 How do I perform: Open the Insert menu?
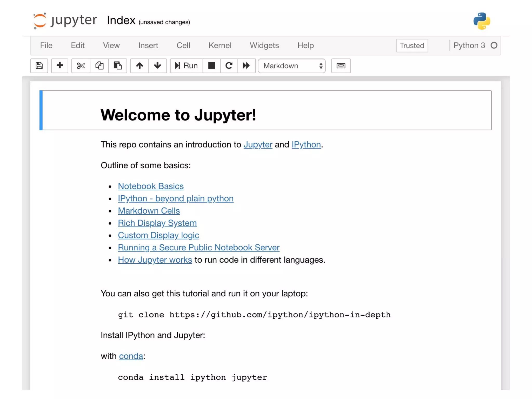tap(148, 45)
